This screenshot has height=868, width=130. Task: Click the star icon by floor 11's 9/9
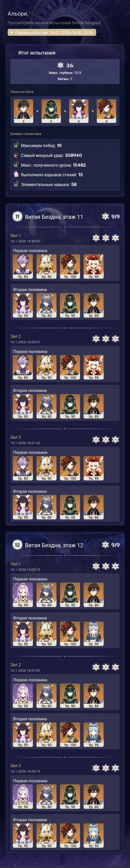click(105, 216)
